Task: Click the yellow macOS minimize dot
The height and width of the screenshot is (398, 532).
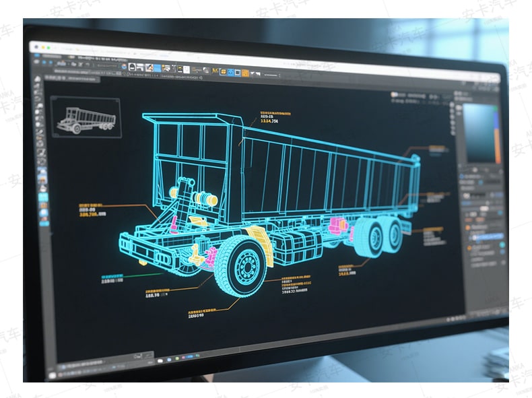Action: tap(42, 48)
